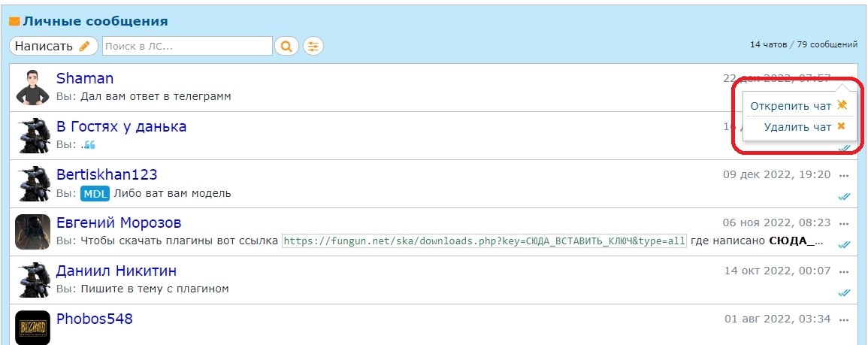The width and height of the screenshot is (868, 345).
Task: Open search filter settings icon
Action: click(x=313, y=46)
